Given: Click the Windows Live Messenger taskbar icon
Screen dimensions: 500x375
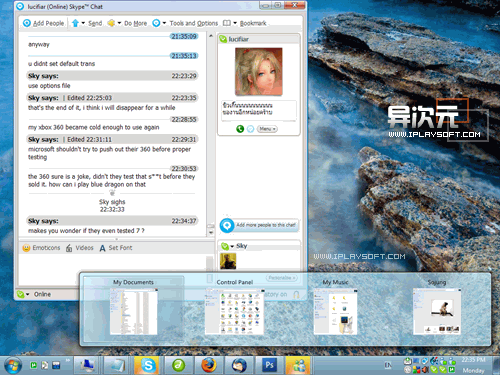Looking at the screenshot, I should tap(298, 366).
